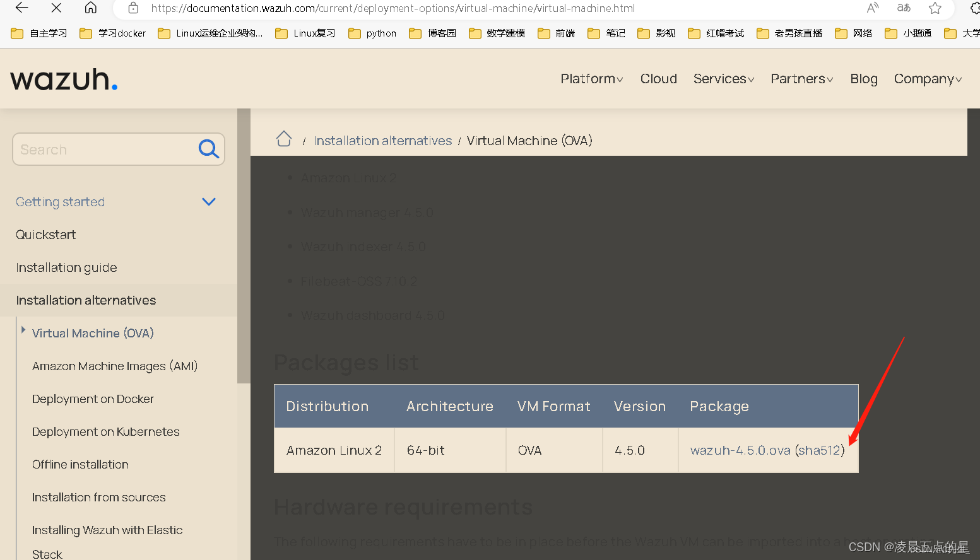Click the search magnifier icon
This screenshot has height=560, width=980.
point(209,149)
